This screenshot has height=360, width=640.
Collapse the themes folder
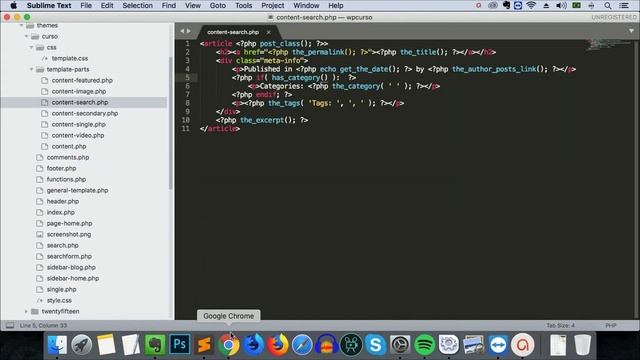[22, 25]
